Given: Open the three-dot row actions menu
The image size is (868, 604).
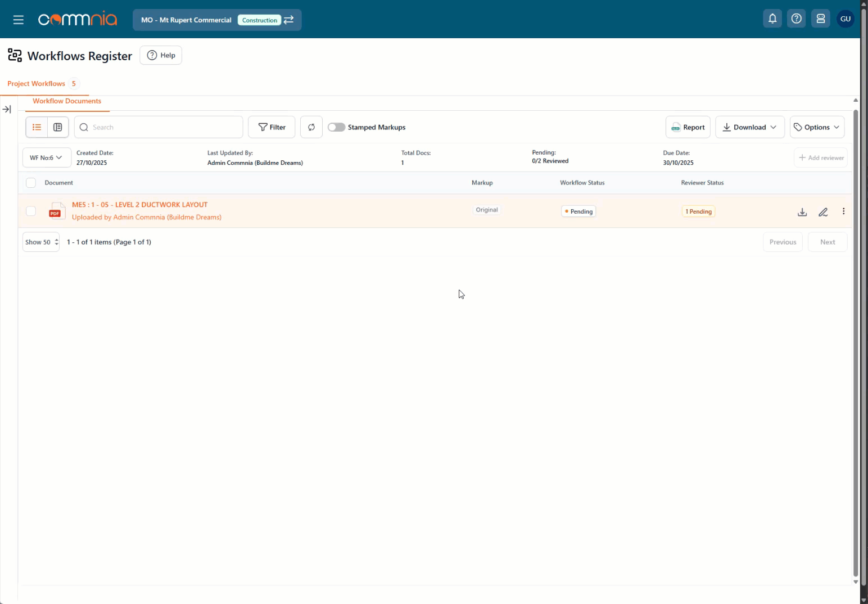Looking at the screenshot, I should [x=843, y=211].
